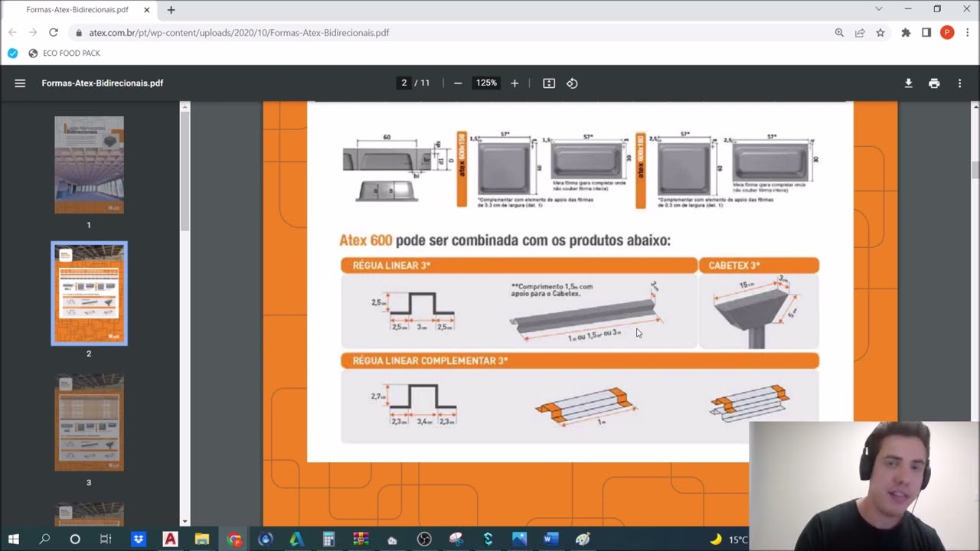Open File Explorer from the taskbar
Viewport: 980px width, 551px height.
(202, 540)
